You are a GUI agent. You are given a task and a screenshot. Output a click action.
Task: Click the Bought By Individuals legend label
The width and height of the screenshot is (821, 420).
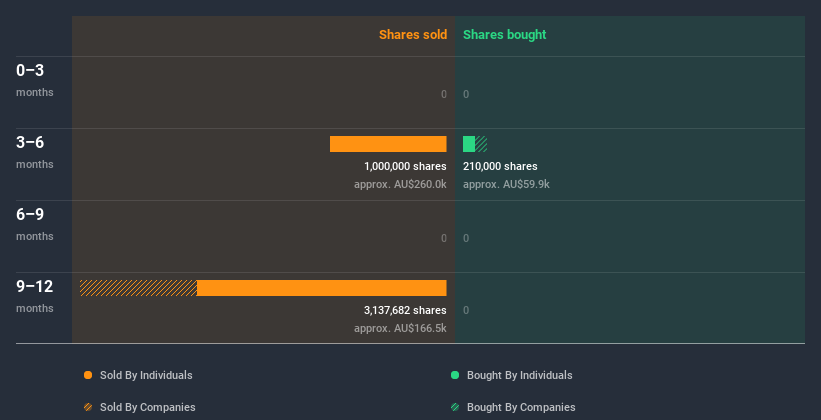(519, 375)
